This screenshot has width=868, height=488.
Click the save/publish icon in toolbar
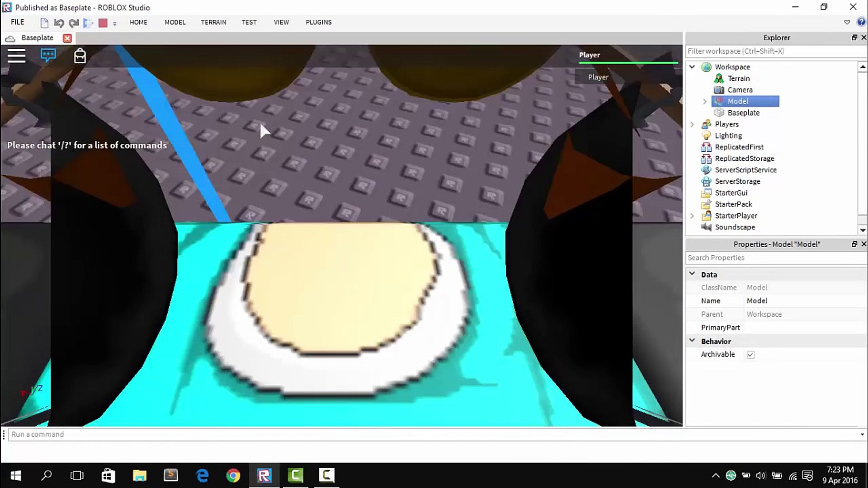pos(88,22)
